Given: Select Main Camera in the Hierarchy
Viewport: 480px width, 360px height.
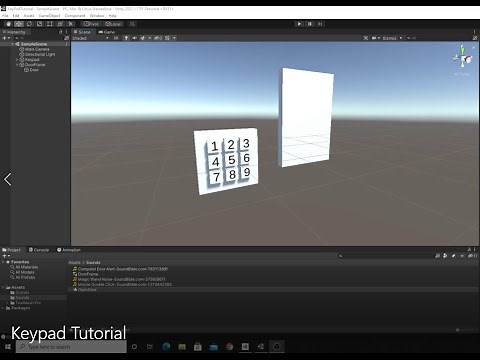Looking at the screenshot, I should pyautogui.click(x=34, y=49).
